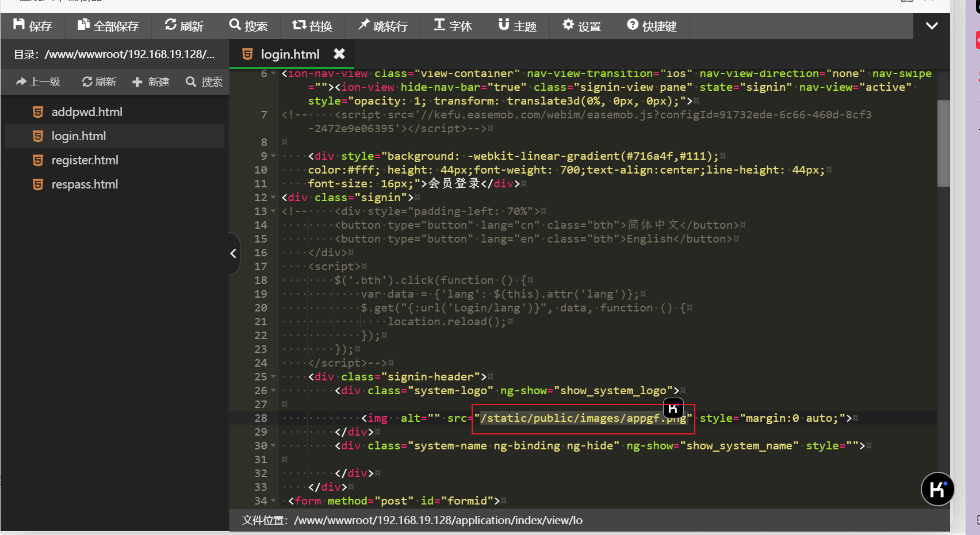Fold system-name div at line 30
980x535 pixels.
273,446
